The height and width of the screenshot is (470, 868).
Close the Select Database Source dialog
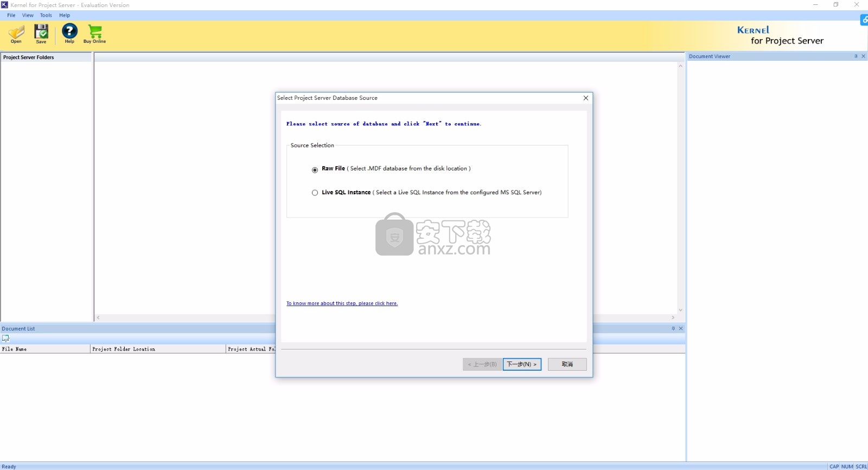(x=586, y=98)
